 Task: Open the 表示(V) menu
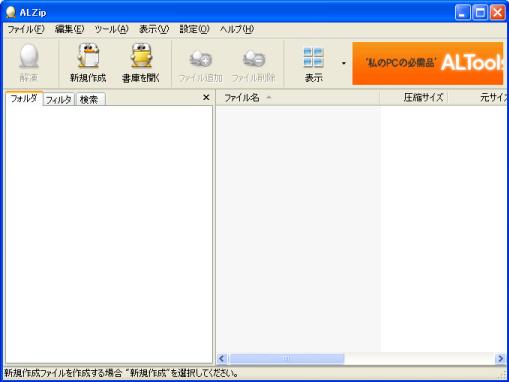(154, 29)
